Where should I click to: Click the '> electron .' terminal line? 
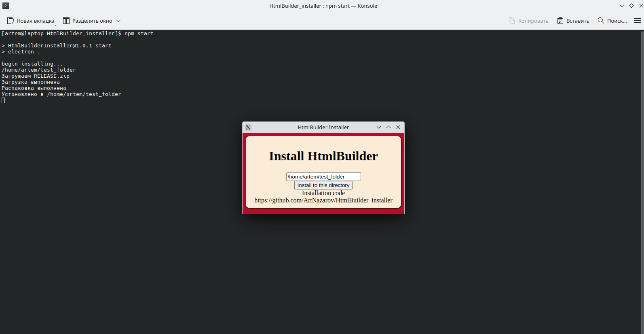click(x=21, y=52)
